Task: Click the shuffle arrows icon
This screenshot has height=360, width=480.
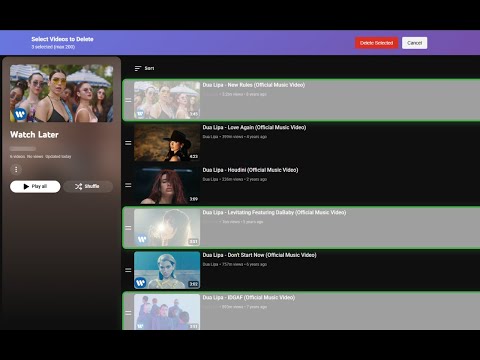Action: pos(78,186)
